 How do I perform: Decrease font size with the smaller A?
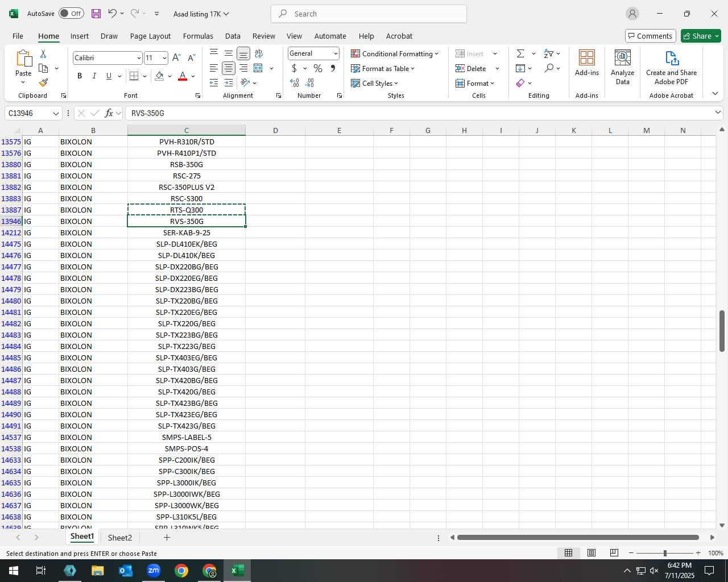point(191,57)
